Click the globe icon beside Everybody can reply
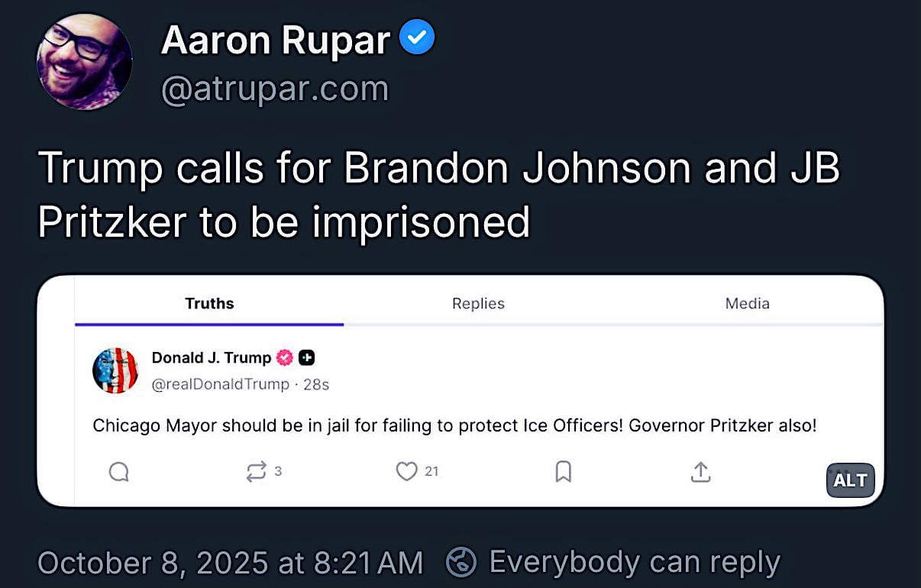 click(x=461, y=563)
